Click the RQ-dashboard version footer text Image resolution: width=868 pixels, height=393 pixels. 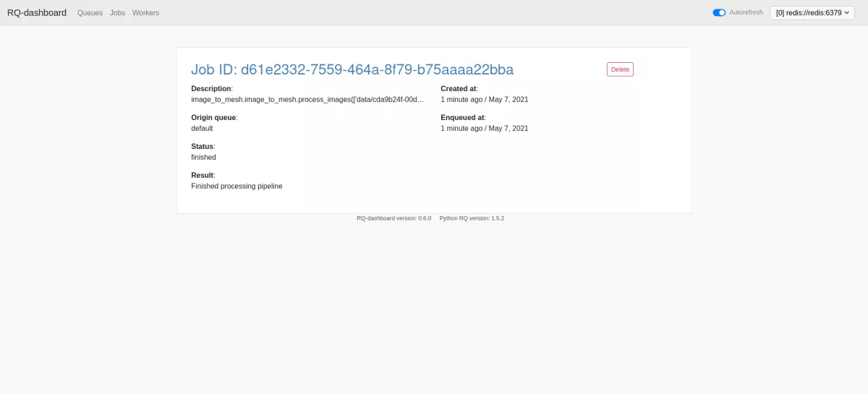click(x=393, y=218)
